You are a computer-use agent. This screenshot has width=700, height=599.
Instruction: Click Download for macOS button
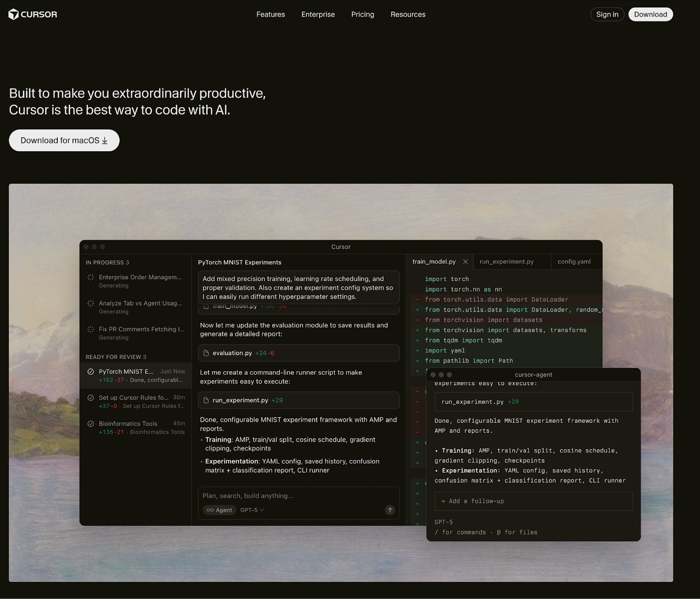[64, 140]
